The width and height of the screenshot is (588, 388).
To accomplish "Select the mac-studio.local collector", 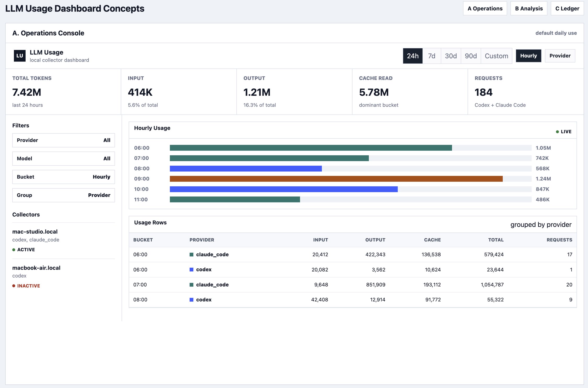I will (x=35, y=232).
